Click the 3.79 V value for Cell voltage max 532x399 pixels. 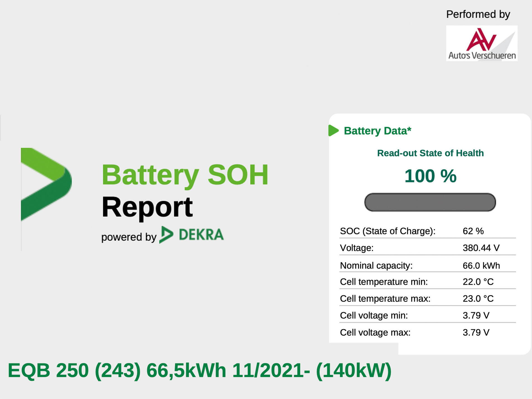[476, 332]
